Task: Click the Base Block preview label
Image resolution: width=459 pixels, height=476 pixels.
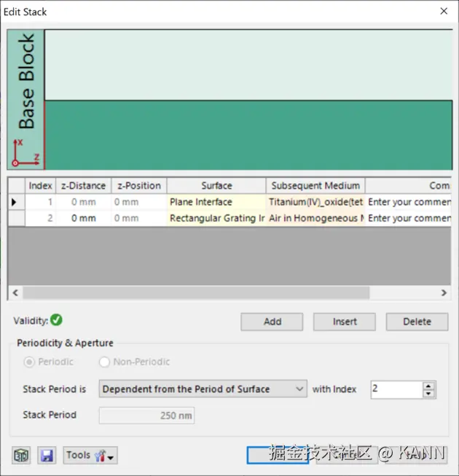Action: [x=26, y=81]
